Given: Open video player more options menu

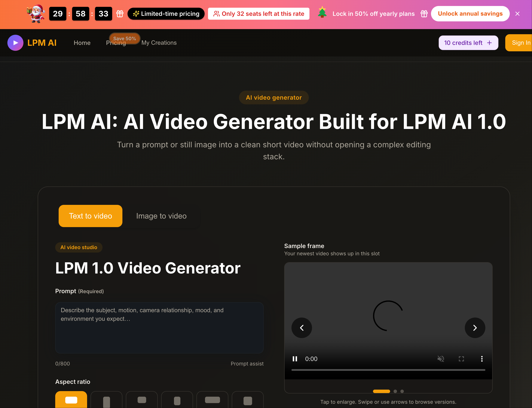Looking at the screenshot, I should coord(481,359).
